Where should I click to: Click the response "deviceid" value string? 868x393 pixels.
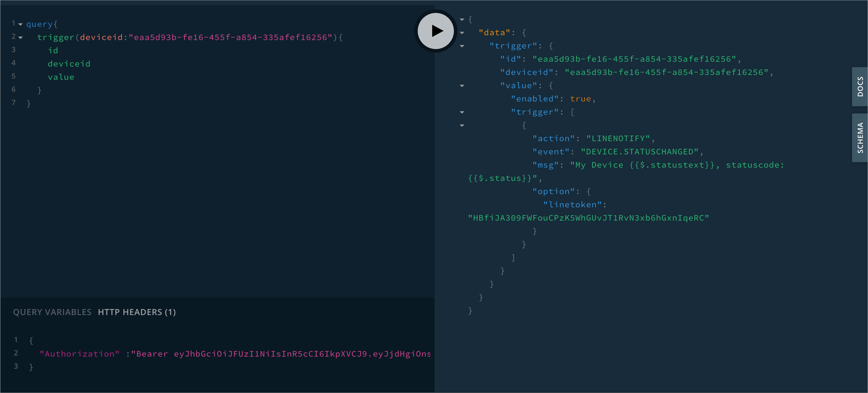coord(667,73)
